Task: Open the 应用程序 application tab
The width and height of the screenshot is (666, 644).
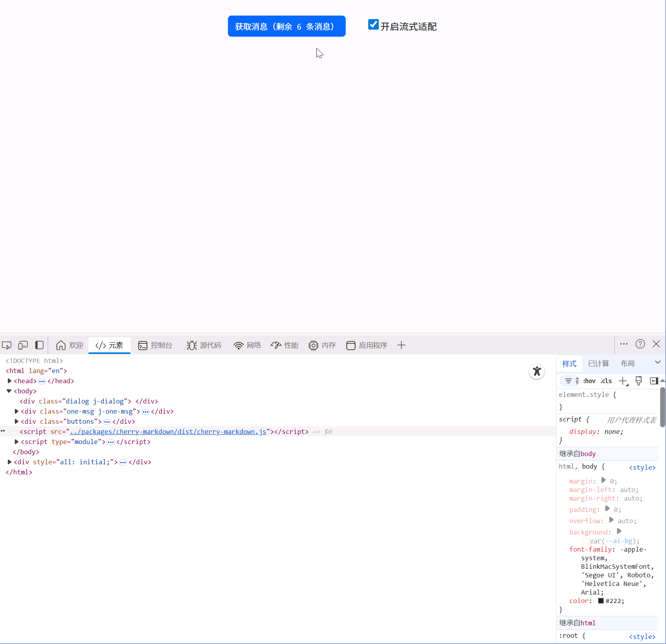Action: [x=367, y=345]
